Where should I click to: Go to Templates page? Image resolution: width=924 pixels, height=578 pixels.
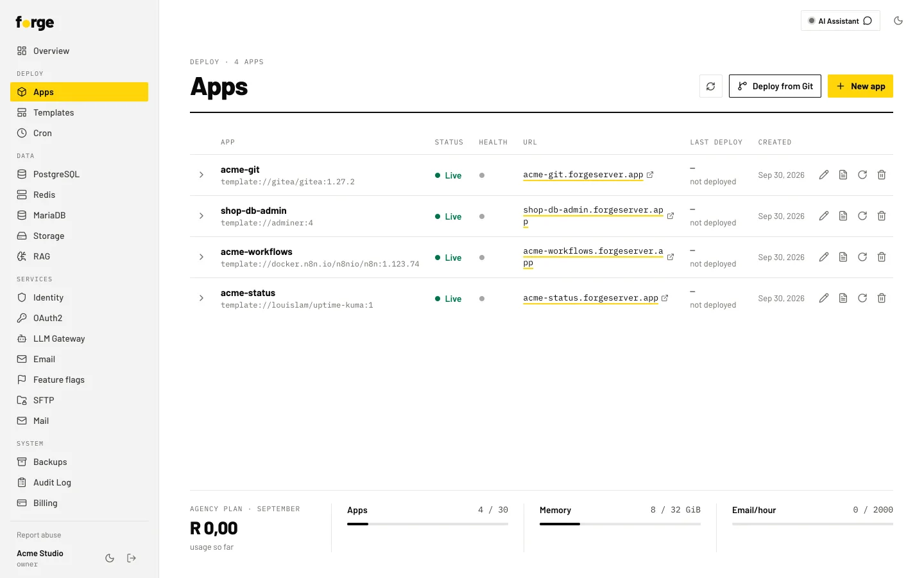[80, 112]
